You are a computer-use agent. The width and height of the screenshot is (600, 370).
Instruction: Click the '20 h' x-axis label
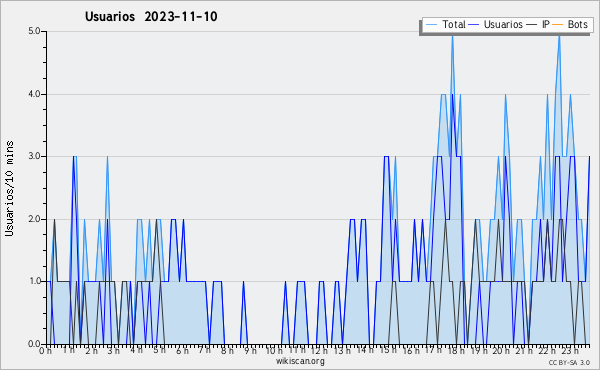coord(501,351)
